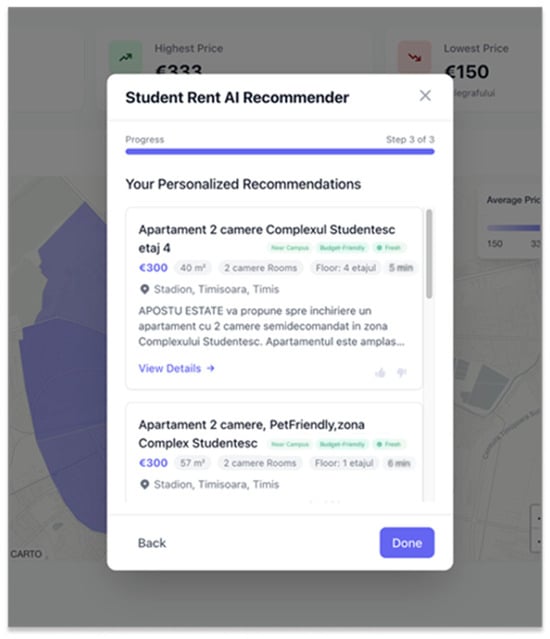Click the €300 price of first listing
Screen dimensions: 550x639
tap(153, 268)
